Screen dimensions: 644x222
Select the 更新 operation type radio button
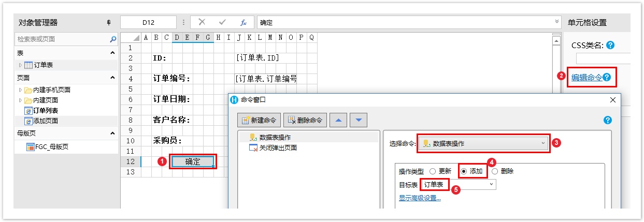[x=433, y=171]
